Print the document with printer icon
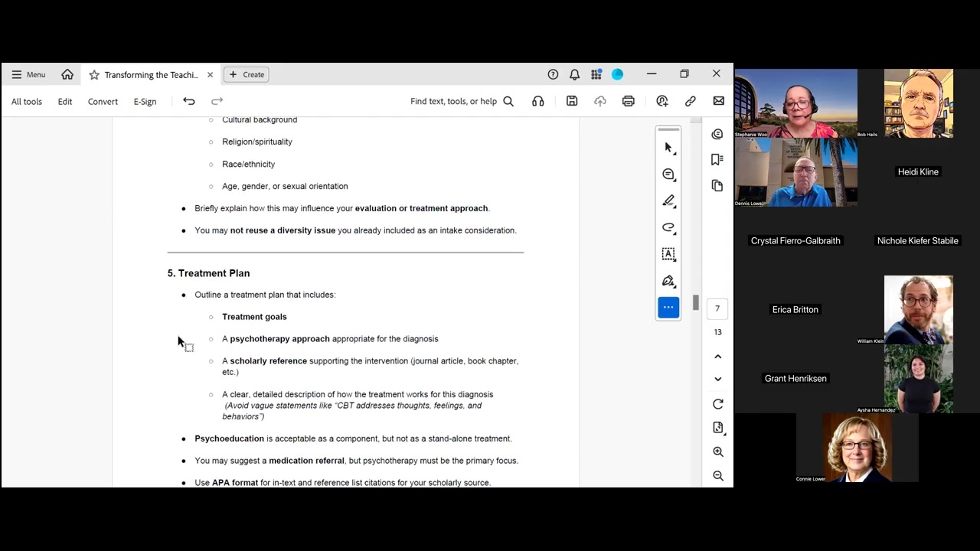 click(x=629, y=101)
